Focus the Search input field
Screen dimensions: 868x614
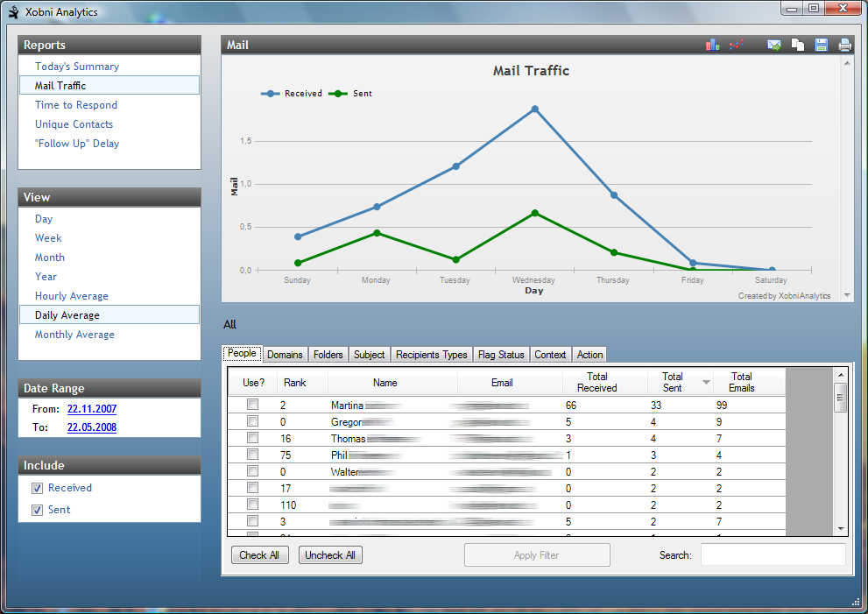773,555
